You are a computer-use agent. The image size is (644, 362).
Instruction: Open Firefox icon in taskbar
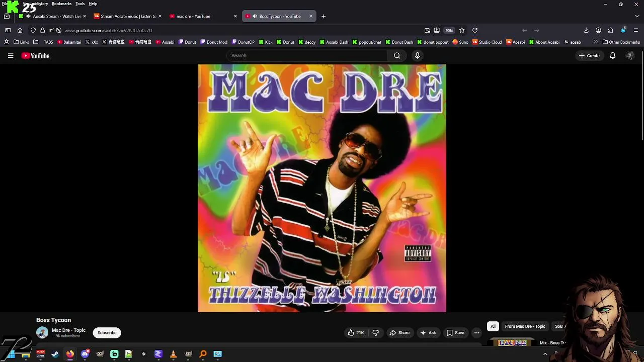coord(70,354)
